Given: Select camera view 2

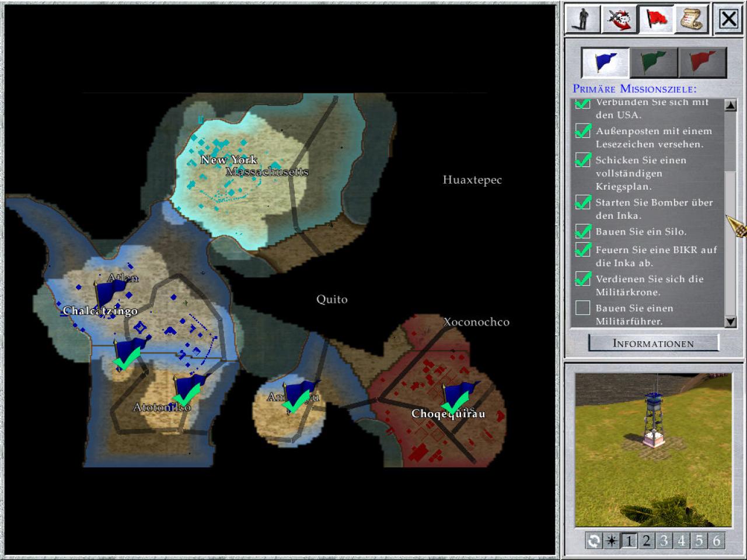Looking at the screenshot, I should pyautogui.click(x=646, y=541).
